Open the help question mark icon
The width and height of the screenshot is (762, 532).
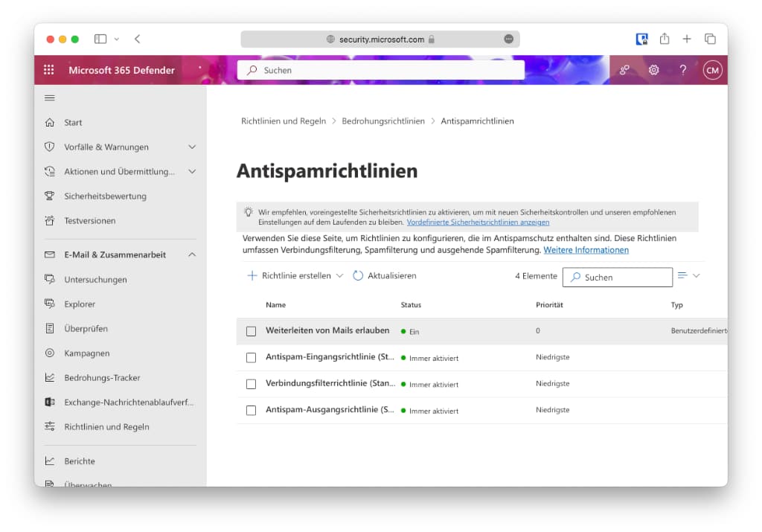[x=683, y=70]
